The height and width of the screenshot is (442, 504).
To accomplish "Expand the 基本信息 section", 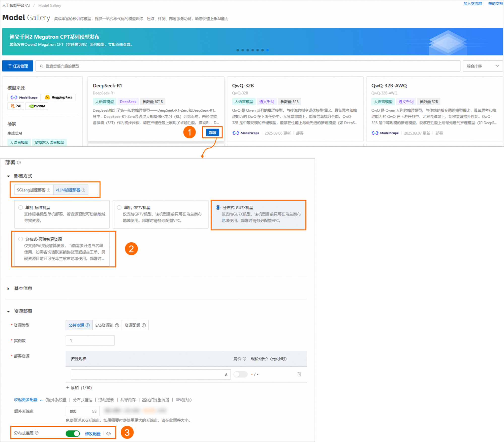I will click(8, 289).
